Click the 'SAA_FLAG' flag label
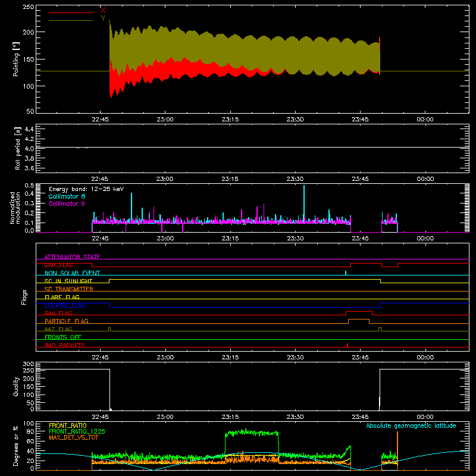This screenshot has width=476, height=476. coord(58,313)
